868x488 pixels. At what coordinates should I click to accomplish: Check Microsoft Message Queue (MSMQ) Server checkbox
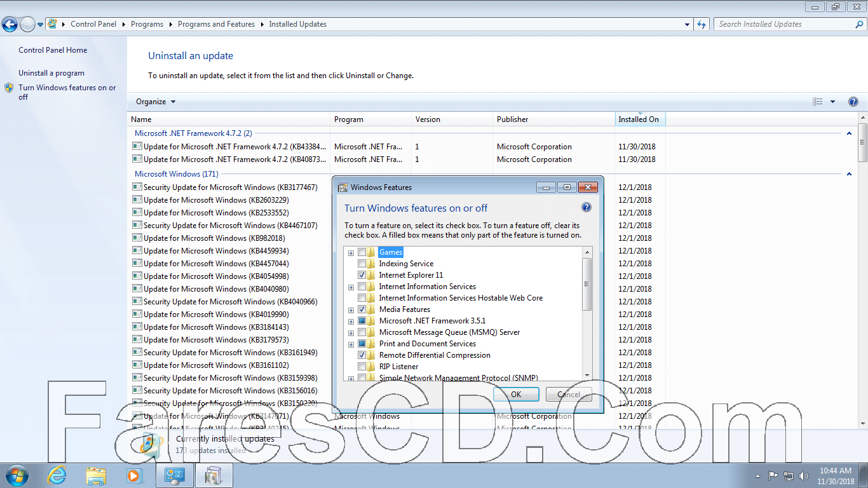362,332
